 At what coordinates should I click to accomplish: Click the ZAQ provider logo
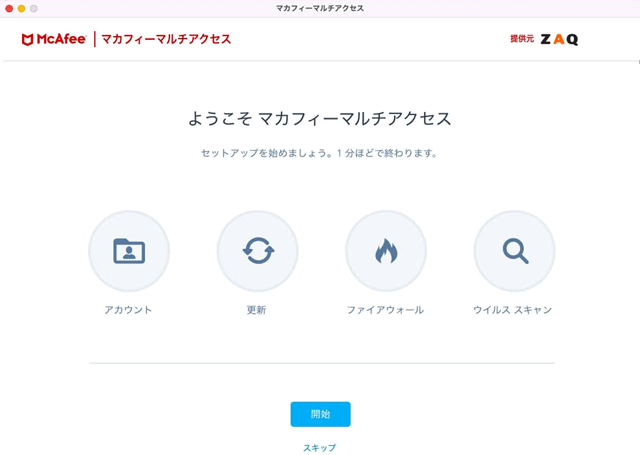[x=559, y=39]
